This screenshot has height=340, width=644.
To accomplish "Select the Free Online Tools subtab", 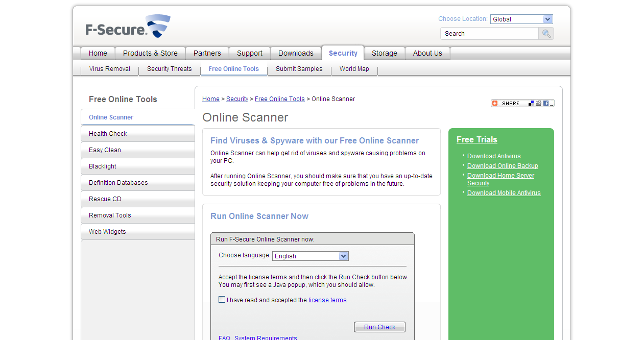I will pyautogui.click(x=234, y=69).
